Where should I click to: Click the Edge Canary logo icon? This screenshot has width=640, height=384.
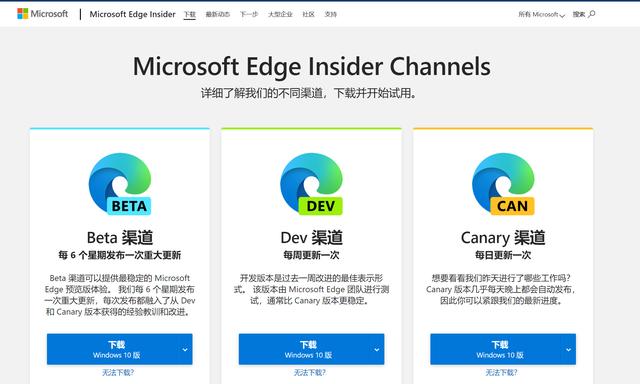(503, 184)
